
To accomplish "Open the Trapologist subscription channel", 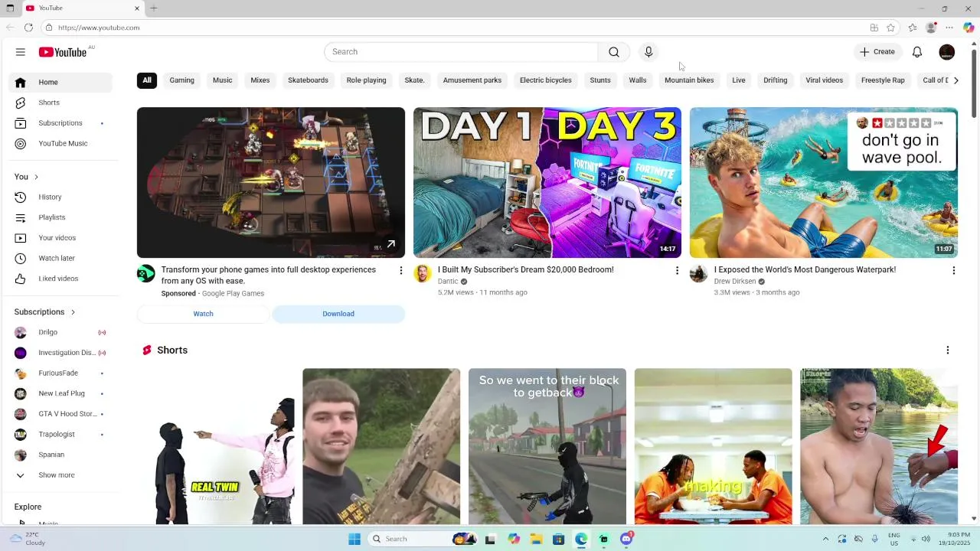I will [x=62, y=435].
